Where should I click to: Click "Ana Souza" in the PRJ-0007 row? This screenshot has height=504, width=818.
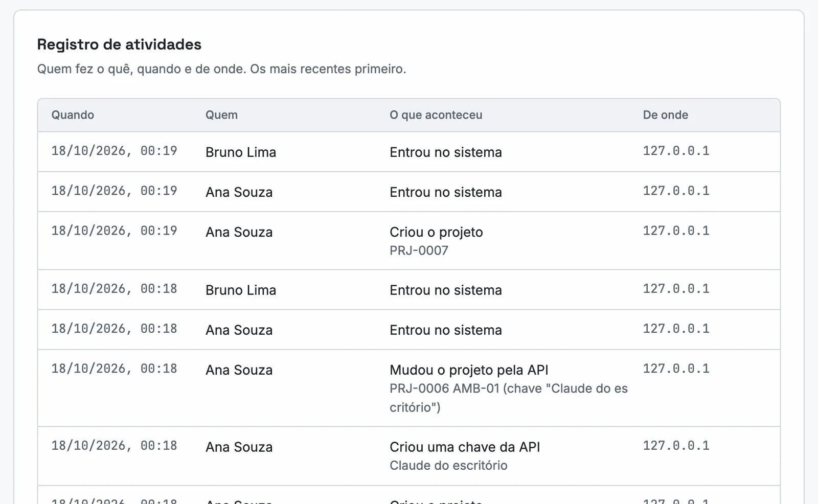click(239, 232)
